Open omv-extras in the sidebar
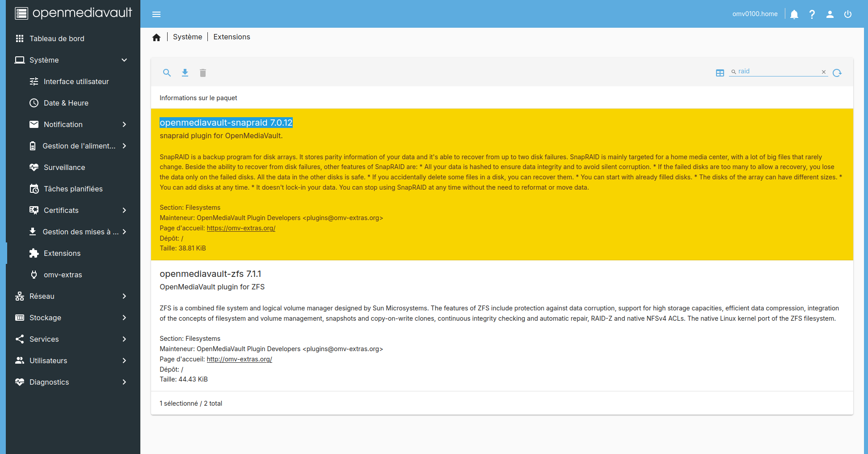Image resolution: width=868 pixels, height=454 pixels. 63,275
